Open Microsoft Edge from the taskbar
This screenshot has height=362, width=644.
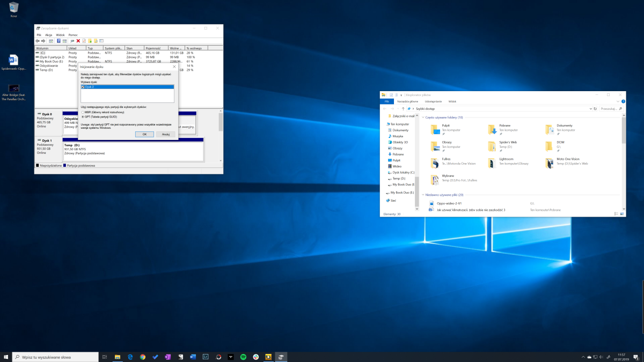coord(130,357)
